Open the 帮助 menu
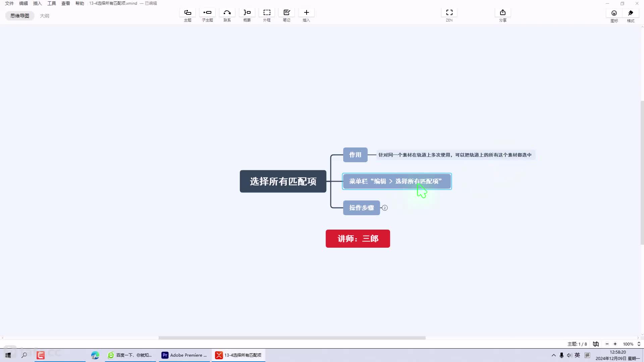The image size is (644, 362). click(x=80, y=3)
